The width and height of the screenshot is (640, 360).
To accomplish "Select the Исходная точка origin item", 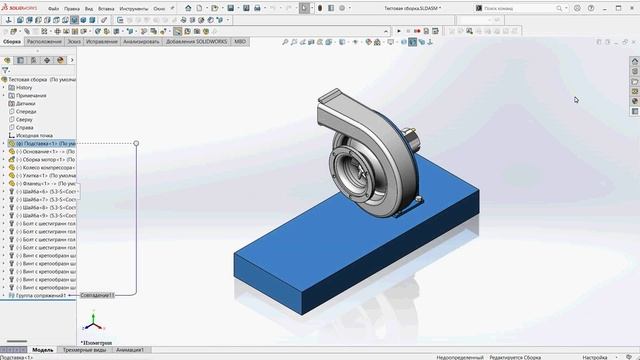I will (x=34, y=136).
